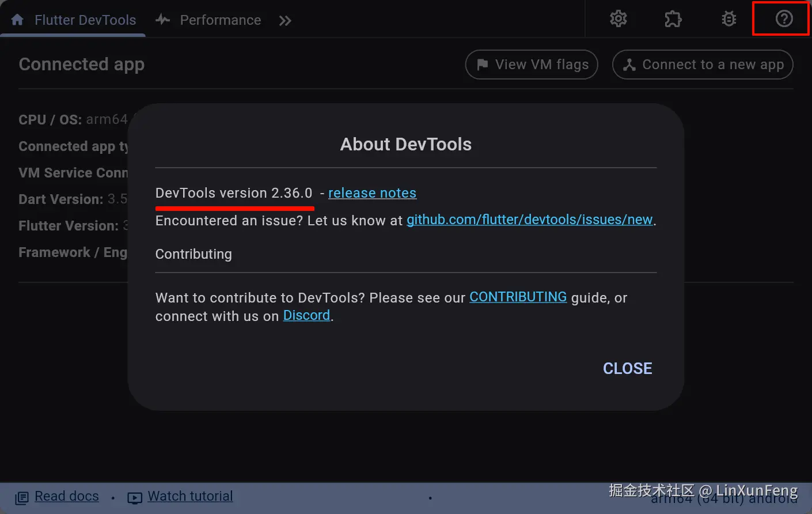Open the Settings gear icon
Screen dimensions: 812x514
(619, 19)
